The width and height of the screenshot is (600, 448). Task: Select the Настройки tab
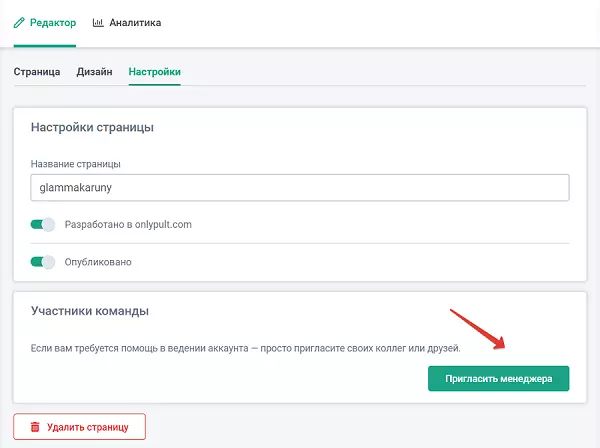(154, 72)
